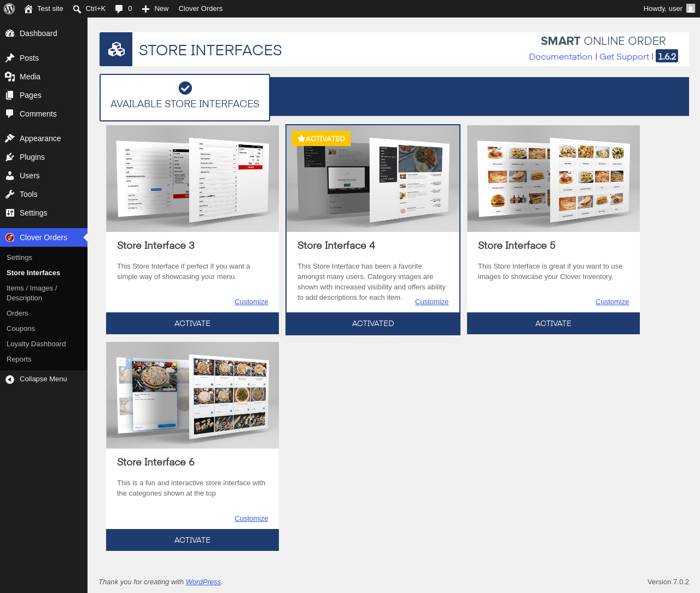The width and height of the screenshot is (700, 593).
Task: Click the Media icon in sidebar
Action: [10, 77]
